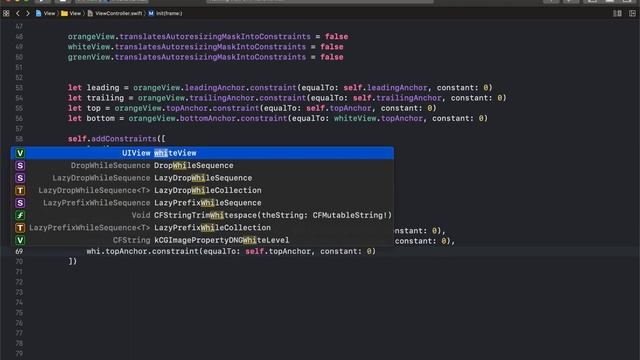Click the editor options icon
Image resolution: width=640 pixels, height=360 pixels.
(618, 13)
